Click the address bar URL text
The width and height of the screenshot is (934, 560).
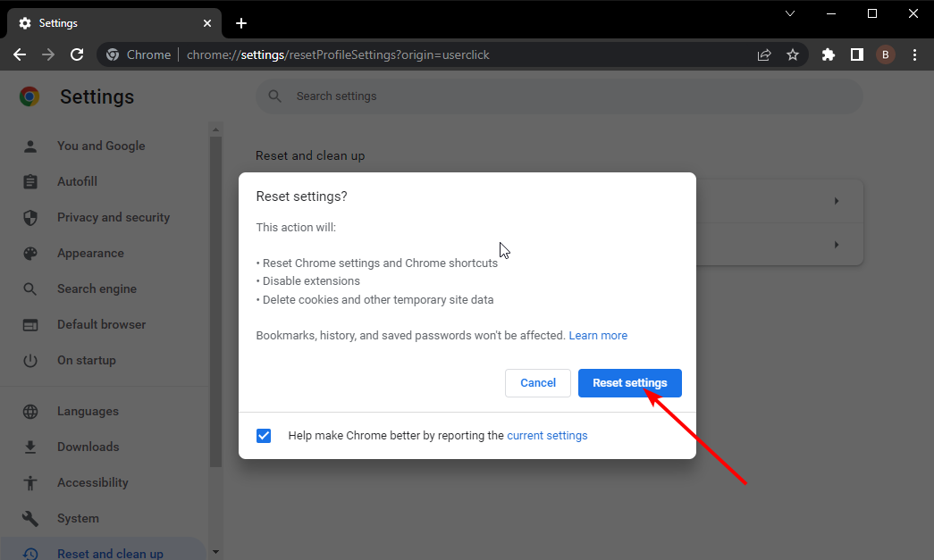[x=338, y=54]
